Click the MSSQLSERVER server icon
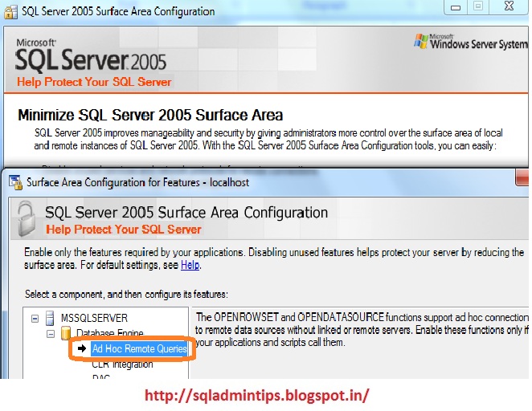 [50, 318]
